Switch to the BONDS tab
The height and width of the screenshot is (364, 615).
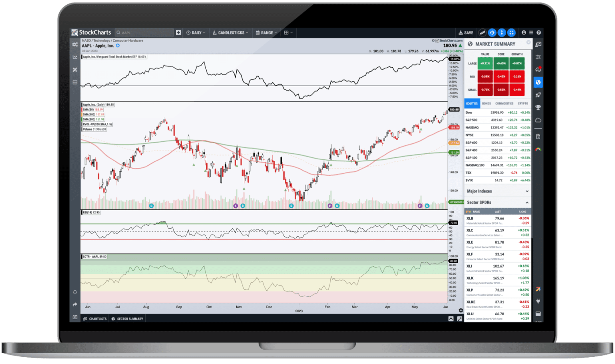click(486, 103)
